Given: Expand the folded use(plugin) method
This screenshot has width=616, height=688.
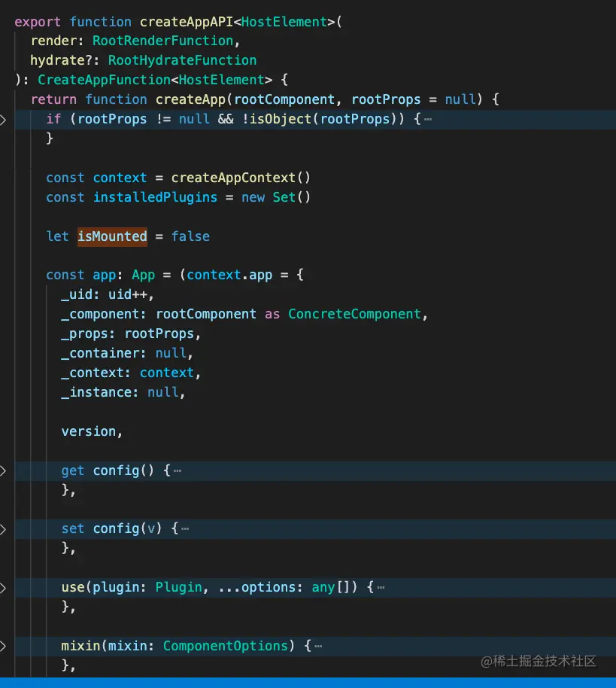Looking at the screenshot, I should (x=3, y=588).
